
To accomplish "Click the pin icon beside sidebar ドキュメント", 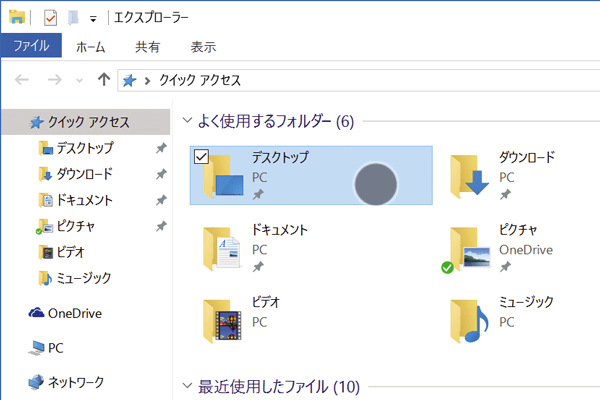I will pos(161,200).
